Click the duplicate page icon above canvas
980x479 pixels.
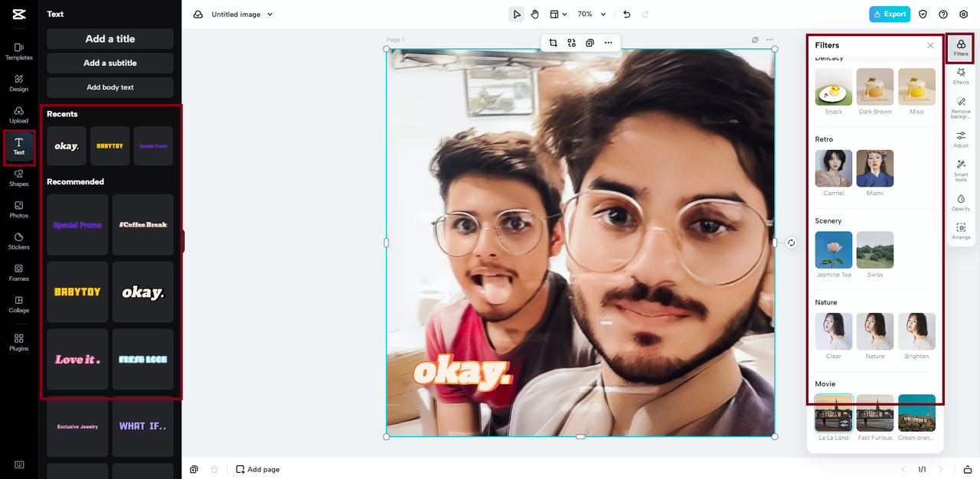coord(756,40)
